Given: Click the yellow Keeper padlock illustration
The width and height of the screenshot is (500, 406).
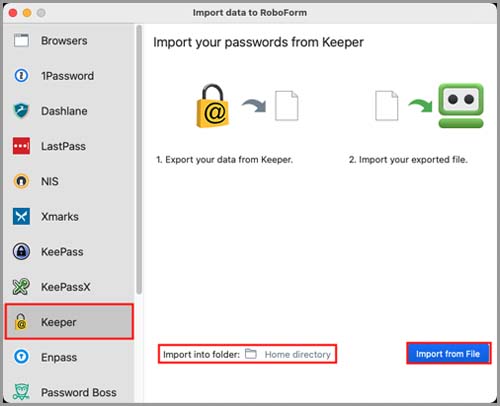Looking at the screenshot, I should (212, 106).
